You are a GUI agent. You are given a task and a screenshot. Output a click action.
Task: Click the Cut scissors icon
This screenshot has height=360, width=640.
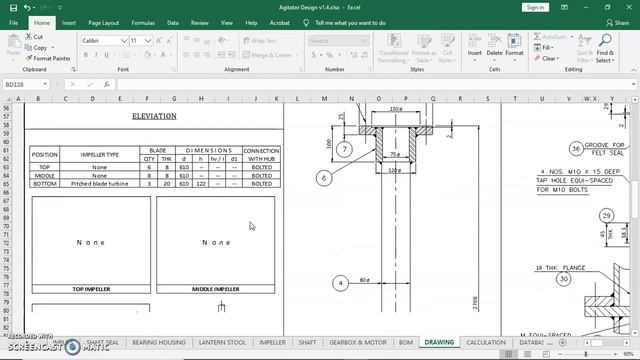click(29, 37)
